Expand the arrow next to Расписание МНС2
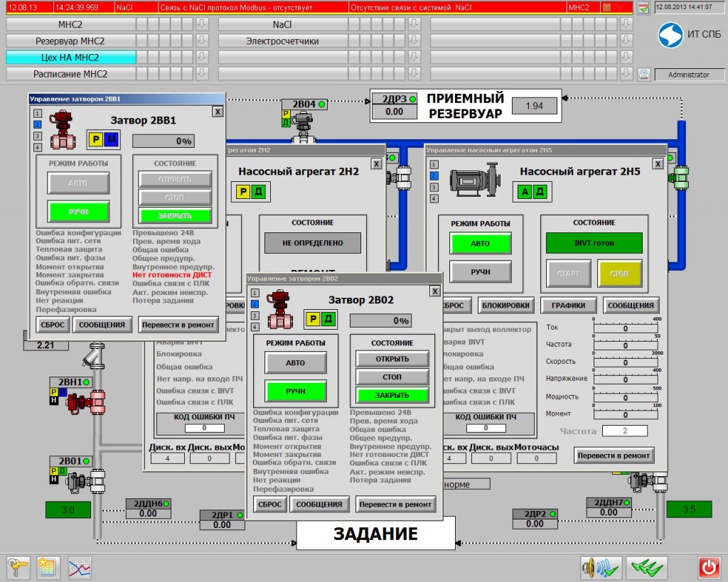 click(x=202, y=74)
